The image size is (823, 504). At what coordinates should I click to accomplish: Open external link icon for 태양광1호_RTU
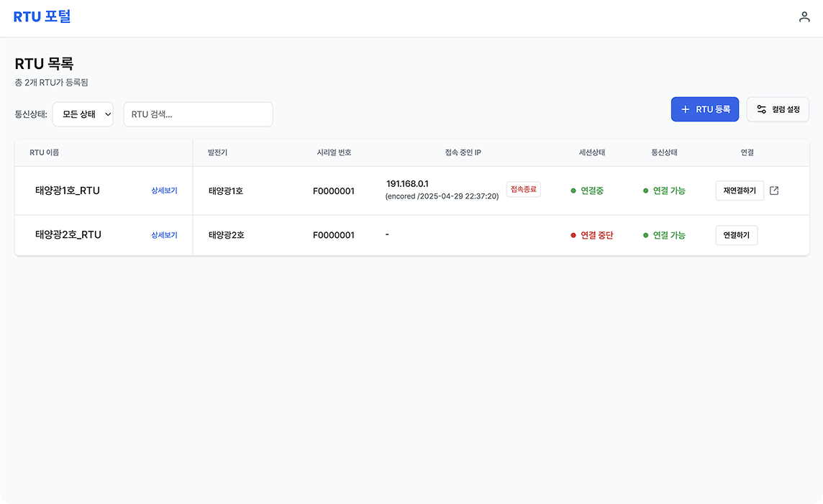click(774, 191)
